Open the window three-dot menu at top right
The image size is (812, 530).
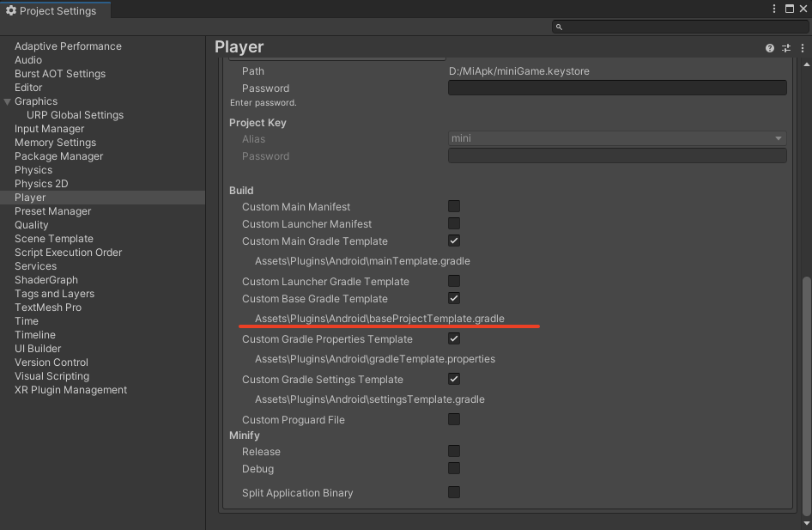(x=775, y=8)
